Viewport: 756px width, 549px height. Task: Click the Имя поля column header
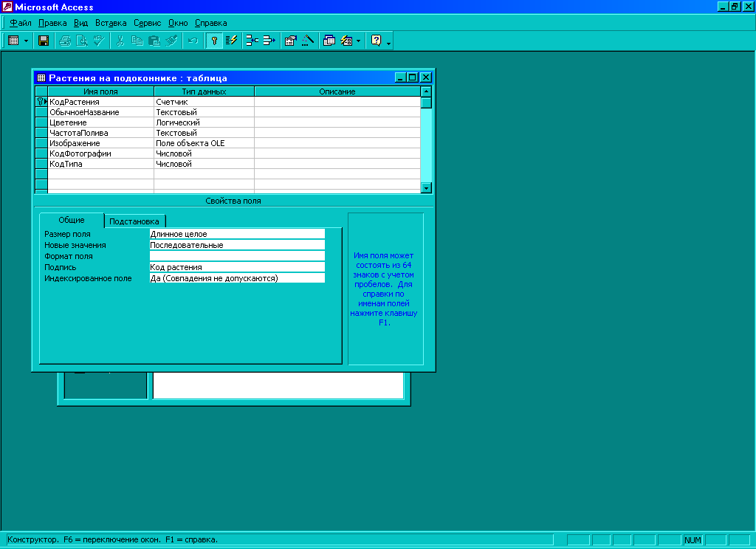click(100, 91)
